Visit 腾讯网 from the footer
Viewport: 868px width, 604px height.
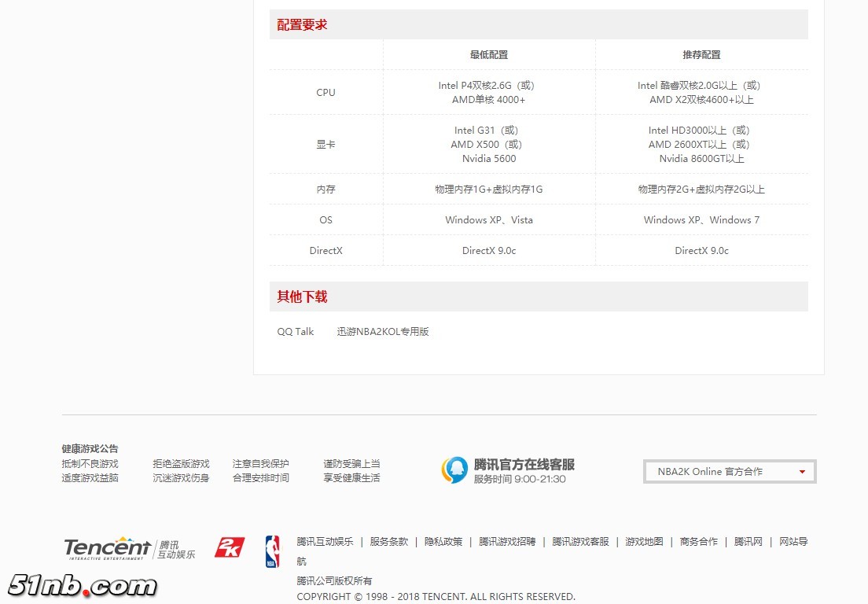coord(748,542)
